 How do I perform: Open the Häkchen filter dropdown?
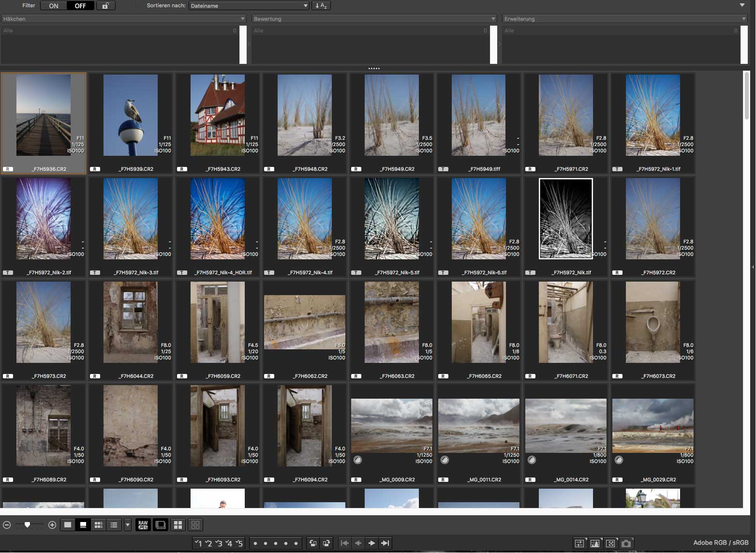point(124,19)
